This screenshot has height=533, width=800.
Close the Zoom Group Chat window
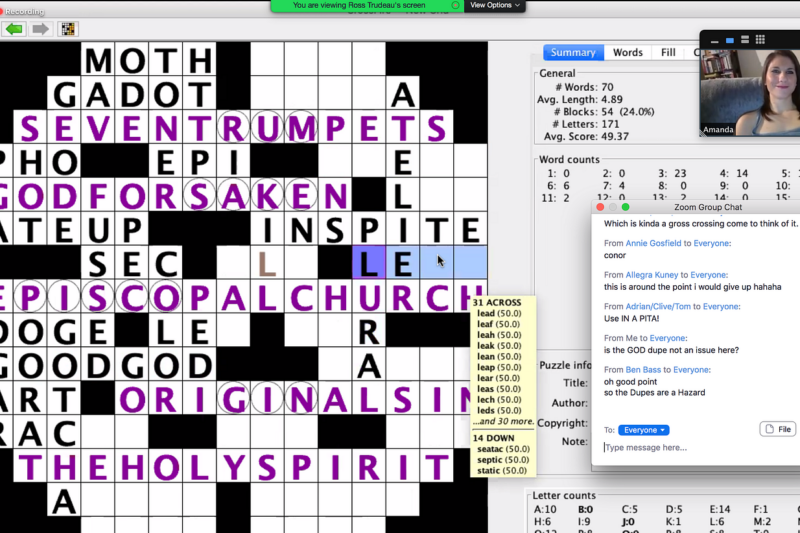[600, 207]
